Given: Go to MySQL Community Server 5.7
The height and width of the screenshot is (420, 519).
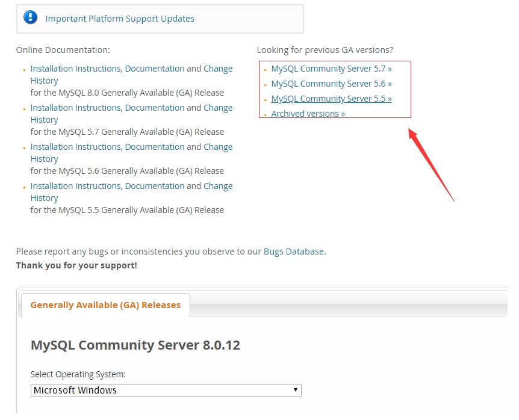Looking at the screenshot, I should click(331, 69).
